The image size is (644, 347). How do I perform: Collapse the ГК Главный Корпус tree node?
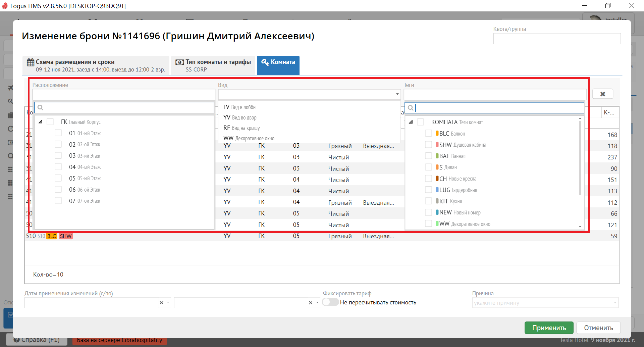click(41, 122)
